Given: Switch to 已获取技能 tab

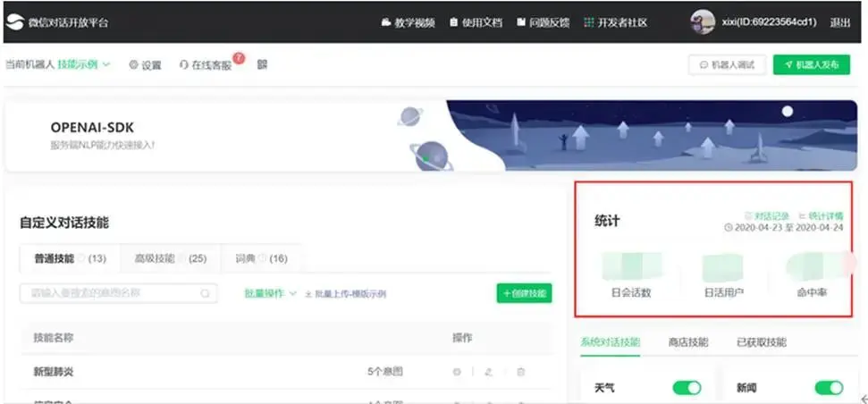Looking at the screenshot, I should point(762,342).
